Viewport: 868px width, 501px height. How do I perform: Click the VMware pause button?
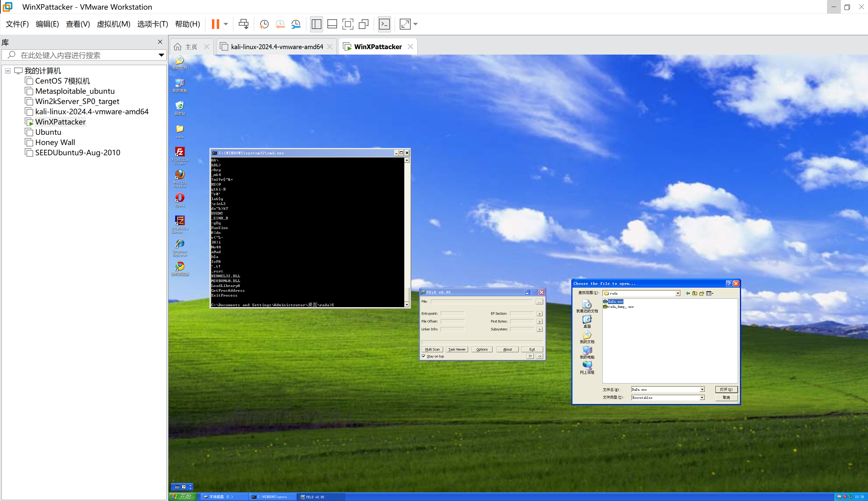click(215, 24)
